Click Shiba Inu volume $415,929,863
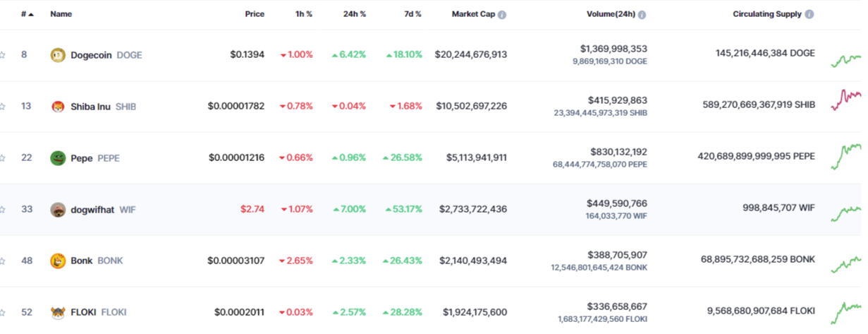This screenshot has width=868, height=334. [x=617, y=100]
